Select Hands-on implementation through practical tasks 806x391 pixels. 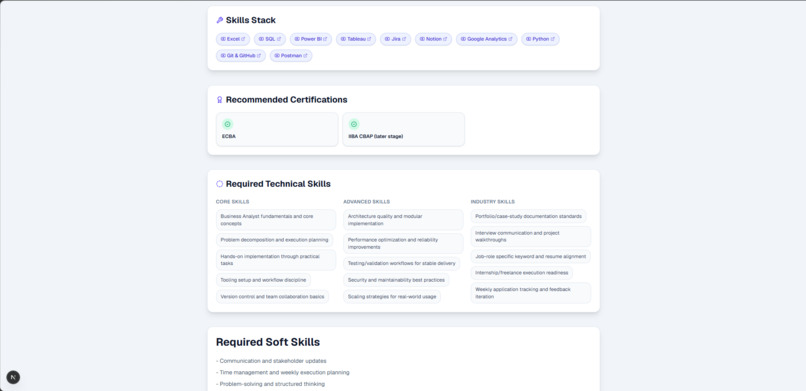tap(276, 260)
